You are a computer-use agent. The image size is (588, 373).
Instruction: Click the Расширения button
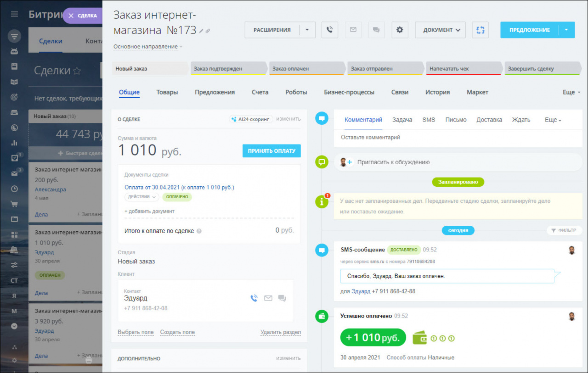[x=272, y=30]
